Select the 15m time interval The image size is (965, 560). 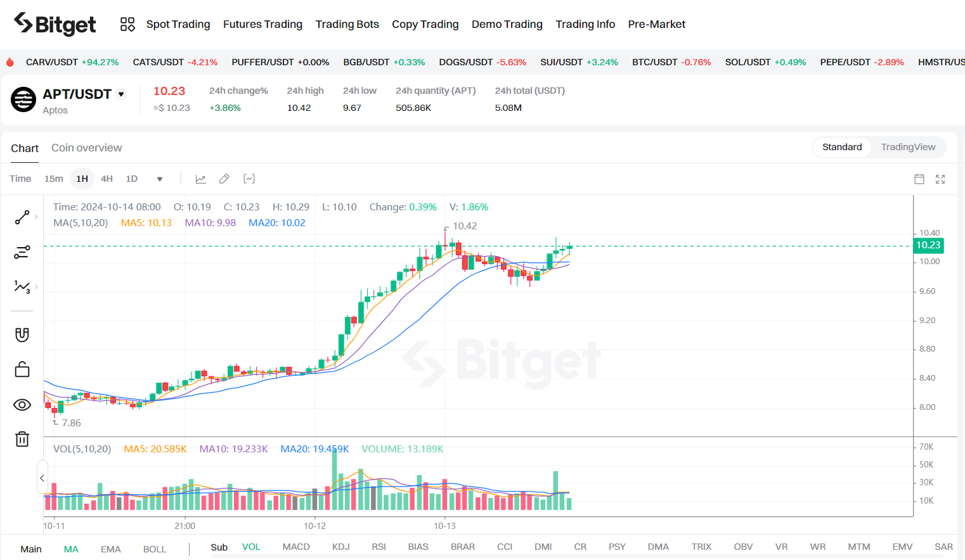pos(54,179)
